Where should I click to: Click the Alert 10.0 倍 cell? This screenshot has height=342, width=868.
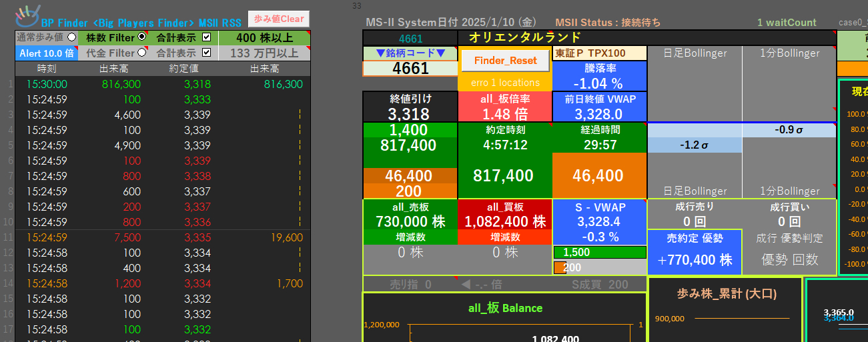pos(46,53)
